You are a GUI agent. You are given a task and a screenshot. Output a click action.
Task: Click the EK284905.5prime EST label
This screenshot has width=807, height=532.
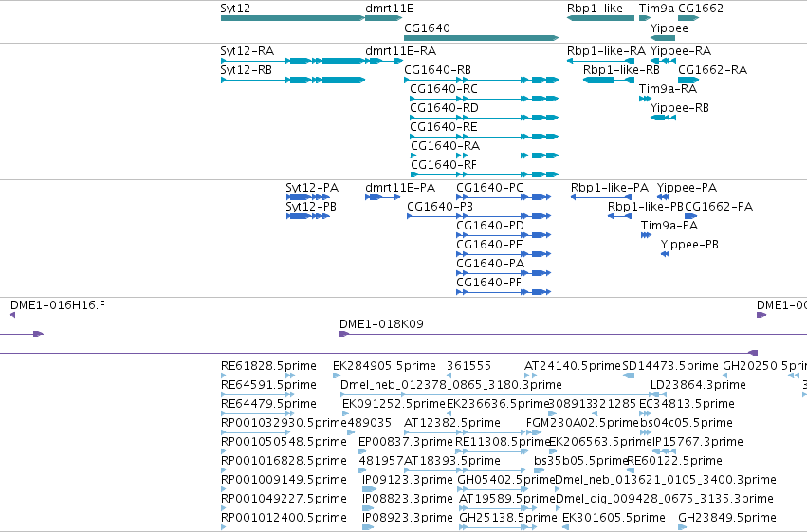(x=384, y=366)
